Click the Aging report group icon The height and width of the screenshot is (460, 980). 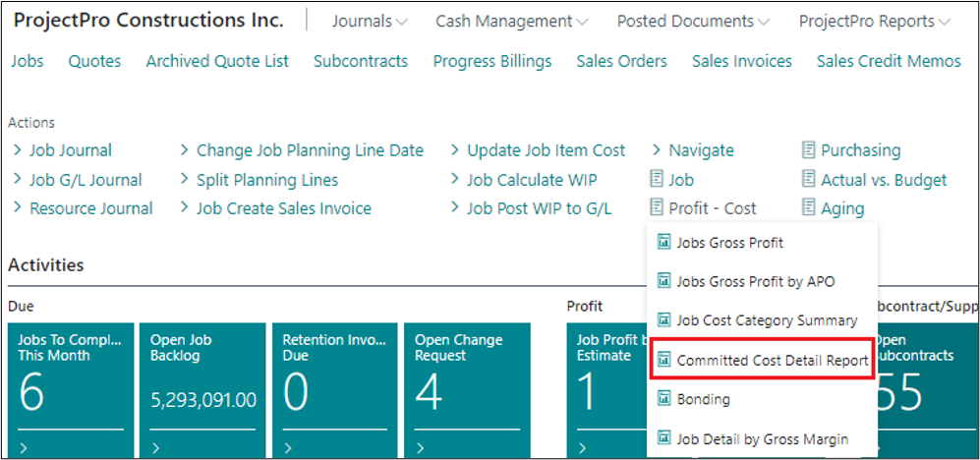(x=809, y=208)
